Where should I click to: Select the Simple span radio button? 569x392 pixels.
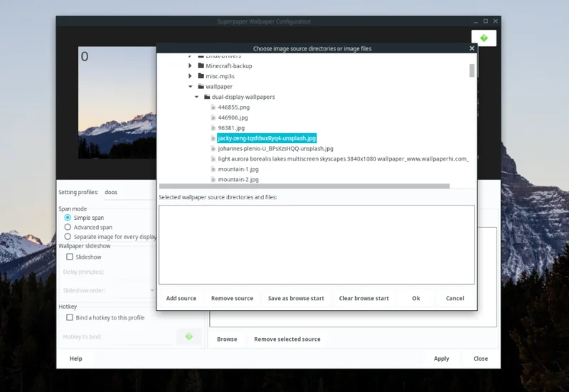[x=68, y=218]
